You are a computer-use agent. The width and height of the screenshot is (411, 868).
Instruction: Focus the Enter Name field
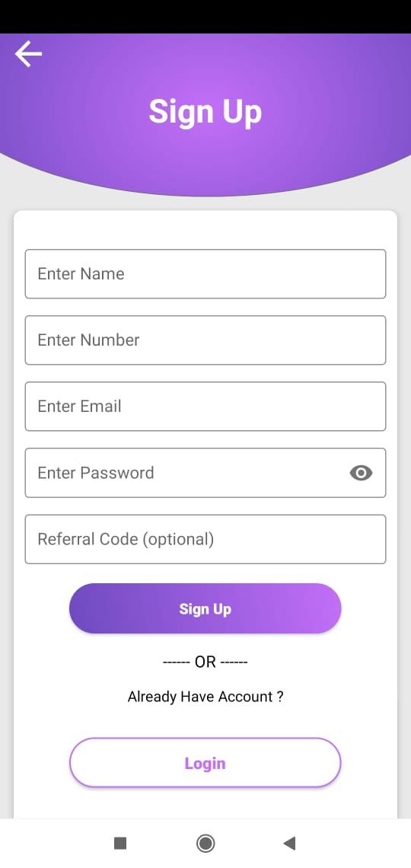205,273
